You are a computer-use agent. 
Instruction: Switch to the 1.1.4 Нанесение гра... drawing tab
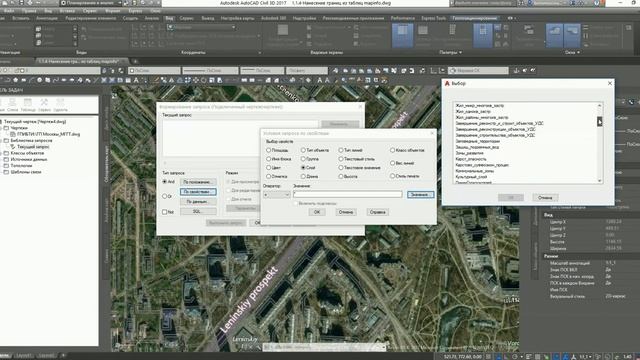tap(78, 61)
